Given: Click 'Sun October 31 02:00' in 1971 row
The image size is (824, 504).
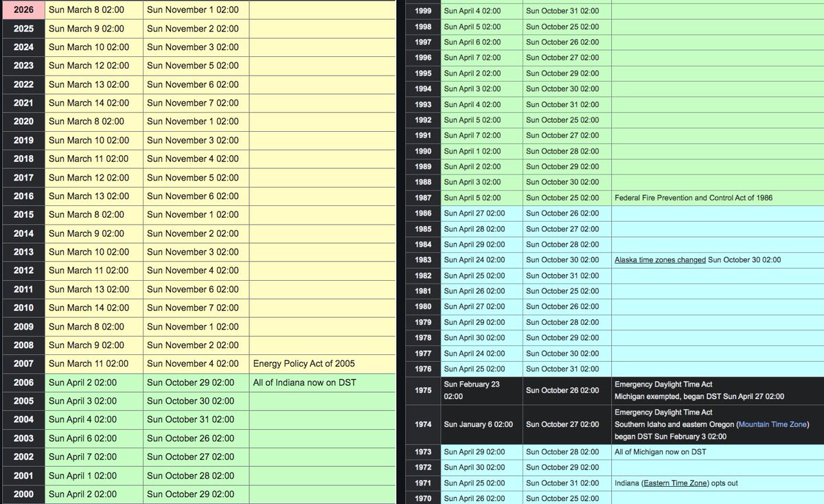Looking at the screenshot, I should tap(562, 483).
